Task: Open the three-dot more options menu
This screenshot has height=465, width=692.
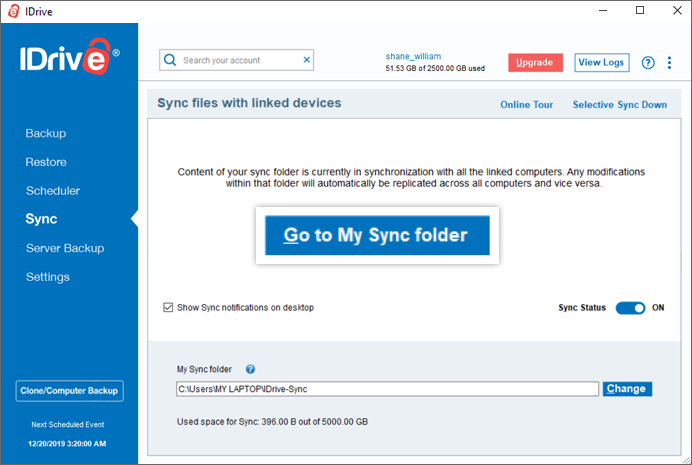Action: tap(669, 62)
